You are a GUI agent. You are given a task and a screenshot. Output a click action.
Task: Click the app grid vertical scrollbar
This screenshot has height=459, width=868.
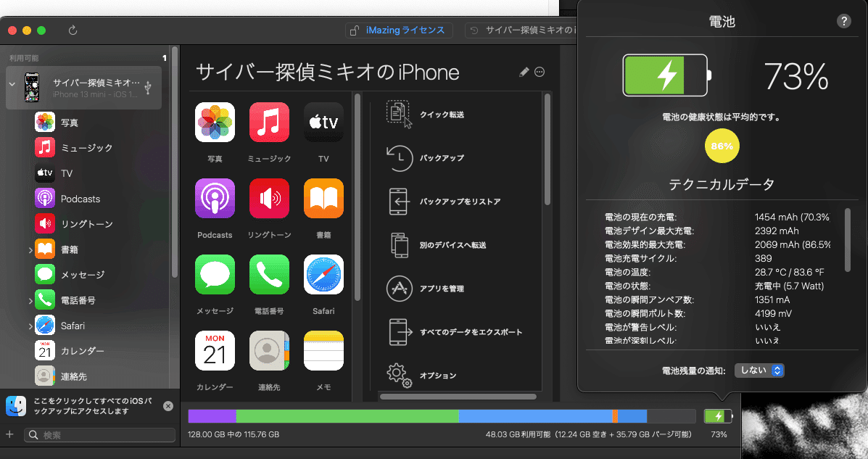click(357, 197)
